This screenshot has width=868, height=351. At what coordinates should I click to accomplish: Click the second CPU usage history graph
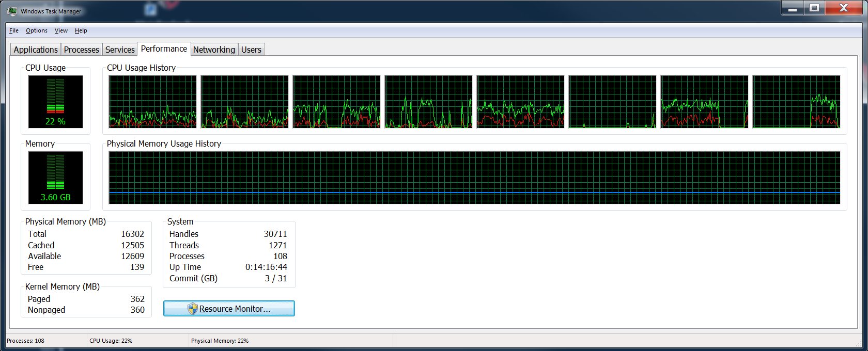pos(244,102)
